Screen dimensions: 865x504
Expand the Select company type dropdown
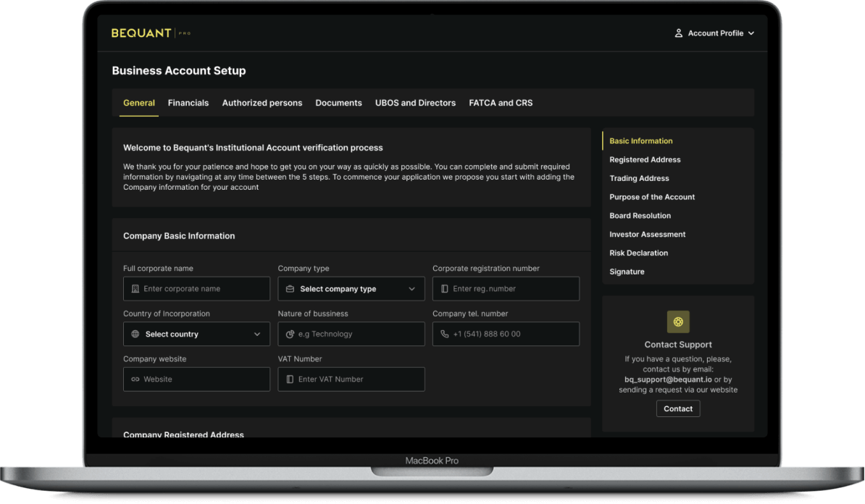point(351,289)
